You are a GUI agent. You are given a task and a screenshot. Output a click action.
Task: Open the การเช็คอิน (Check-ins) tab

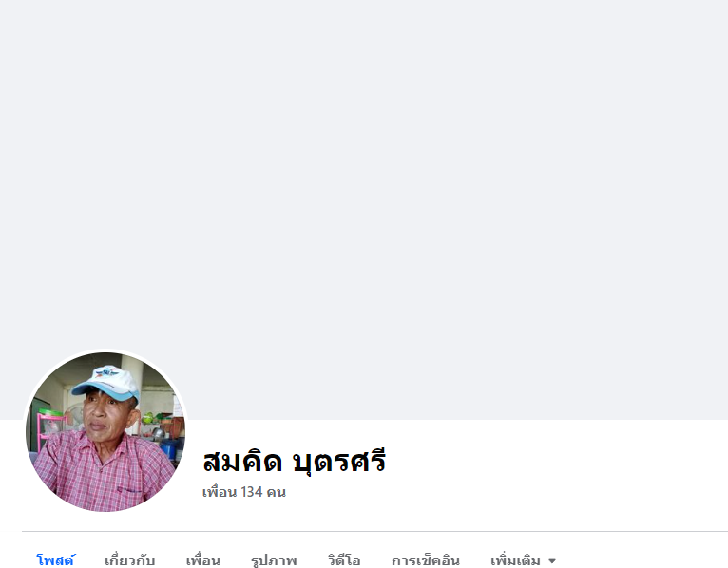tap(425, 560)
